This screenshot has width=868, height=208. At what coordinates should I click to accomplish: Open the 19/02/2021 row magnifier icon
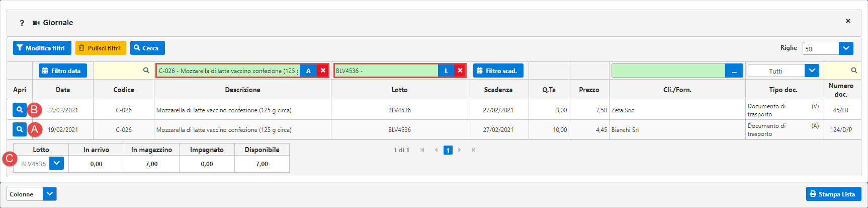coord(19,129)
